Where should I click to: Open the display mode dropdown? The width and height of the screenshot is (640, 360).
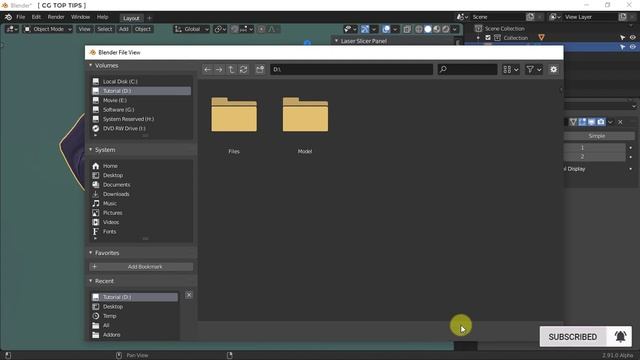coord(511,70)
